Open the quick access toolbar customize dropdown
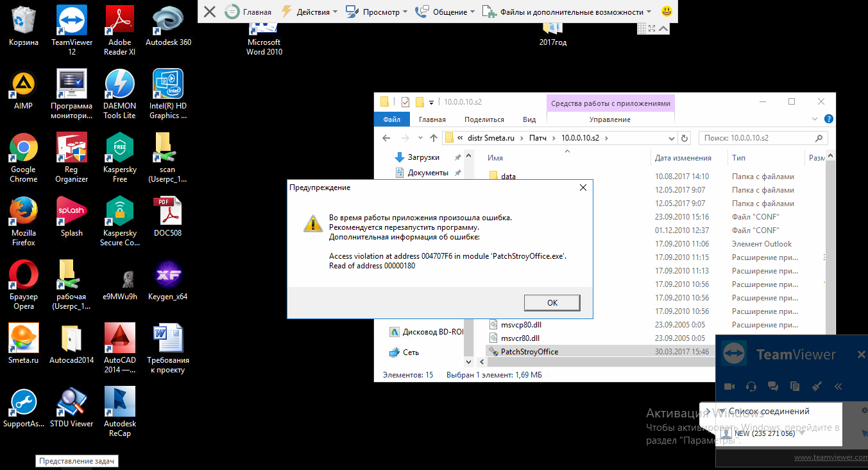The image size is (868, 470). 432,102
